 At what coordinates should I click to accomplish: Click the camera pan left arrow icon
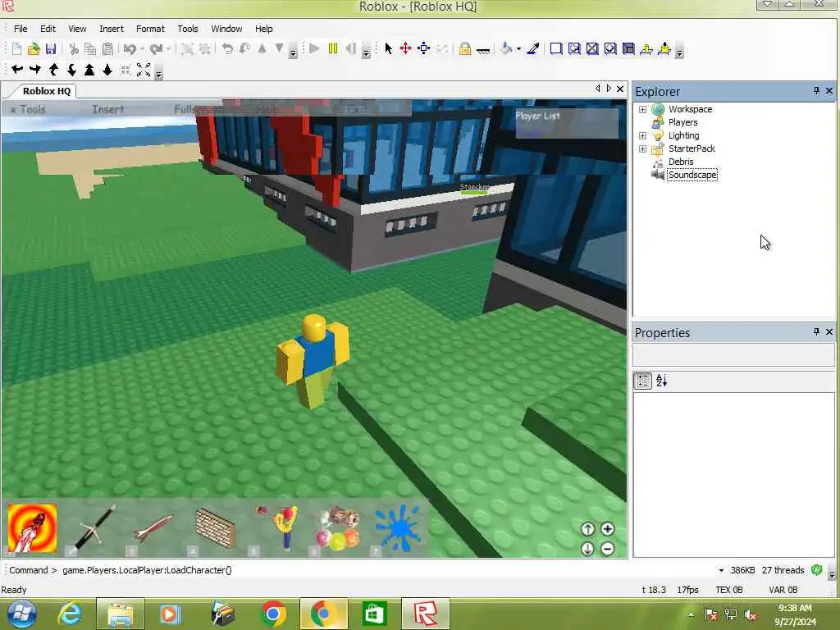[x=17, y=69]
